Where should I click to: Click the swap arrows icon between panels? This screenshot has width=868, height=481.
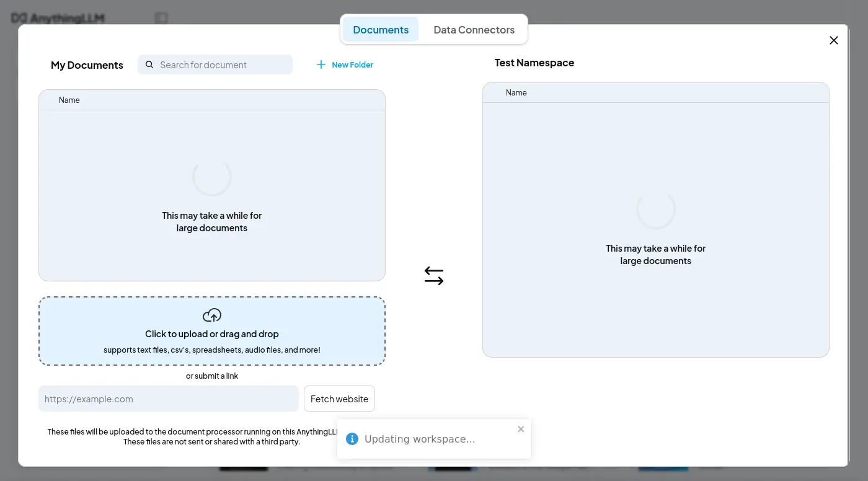pos(434,276)
